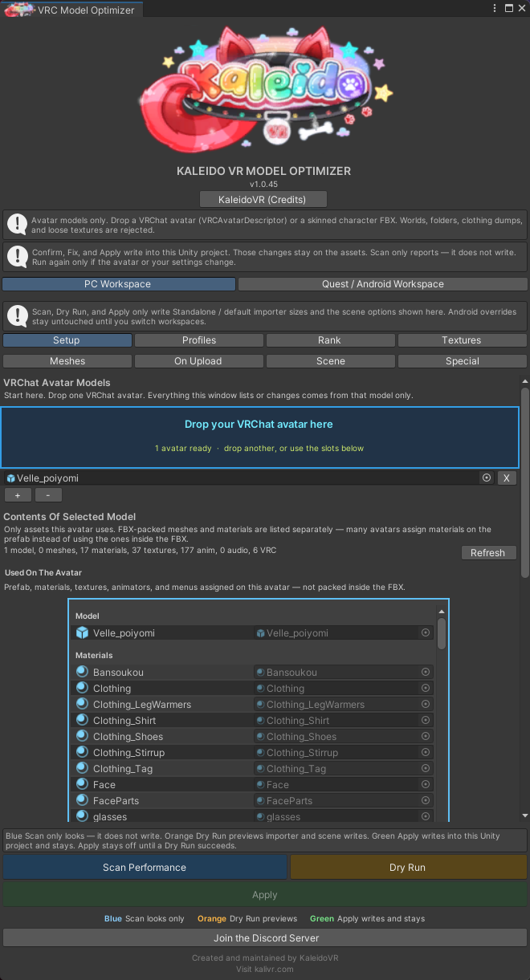The image size is (530, 980).
Task: Click the Clothing_Tag object field
Action: [x=344, y=768]
